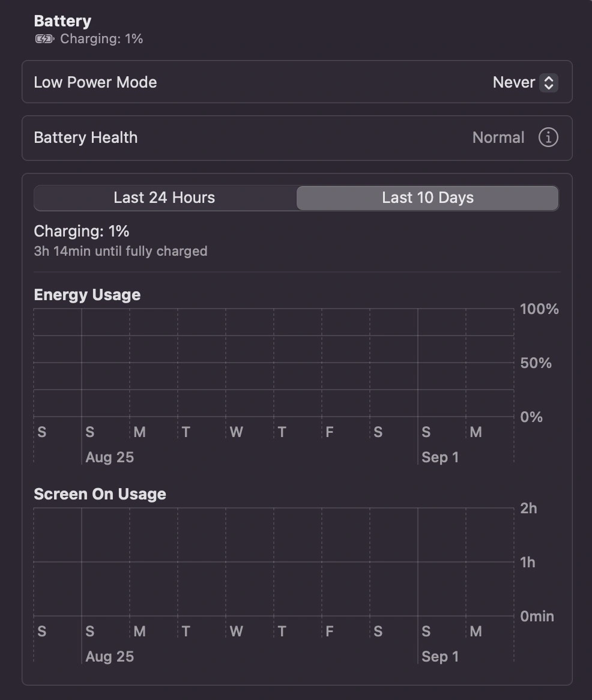Click the 2h axis label in Screen On Usage
This screenshot has width=592, height=700.
pyautogui.click(x=529, y=508)
